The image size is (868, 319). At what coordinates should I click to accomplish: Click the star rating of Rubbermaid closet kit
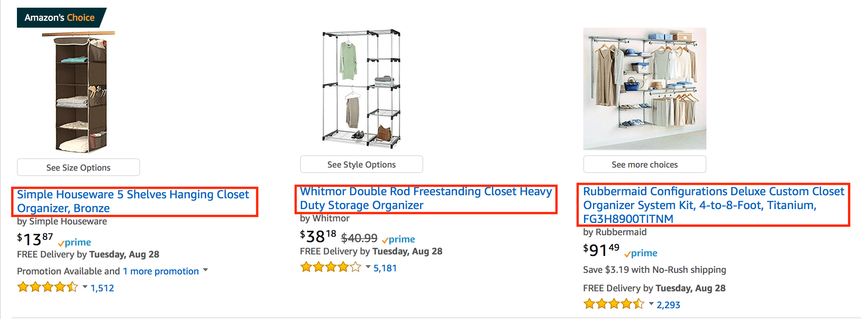click(x=614, y=304)
